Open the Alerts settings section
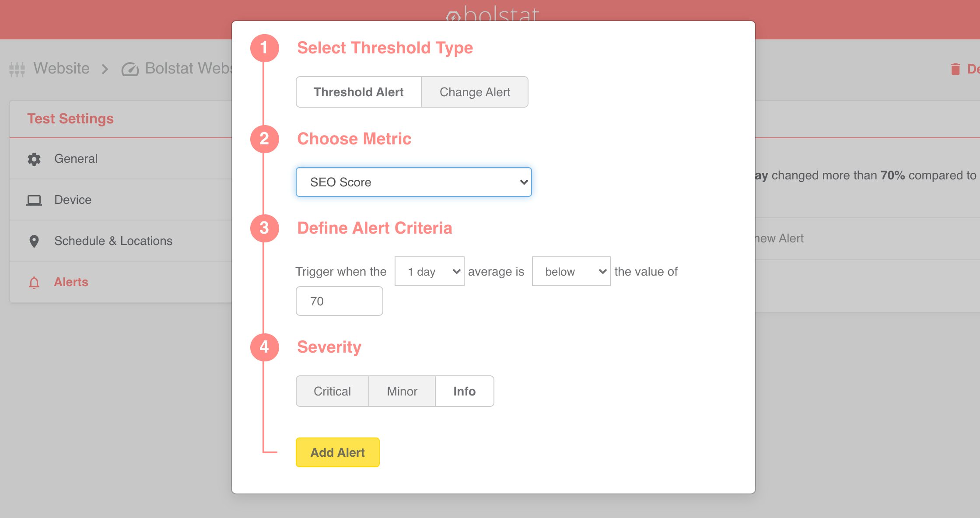The width and height of the screenshot is (980, 518). pyautogui.click(x=71, y=282)
